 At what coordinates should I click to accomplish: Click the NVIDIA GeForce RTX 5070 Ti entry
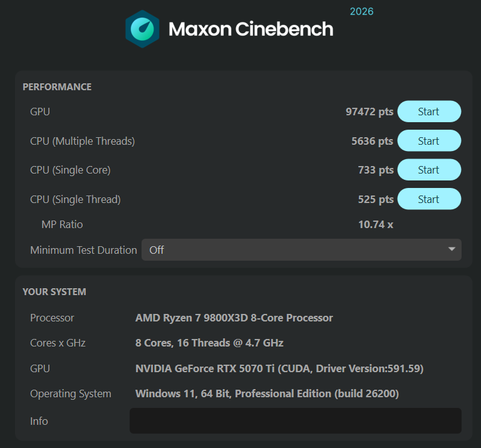pos(279,368)
